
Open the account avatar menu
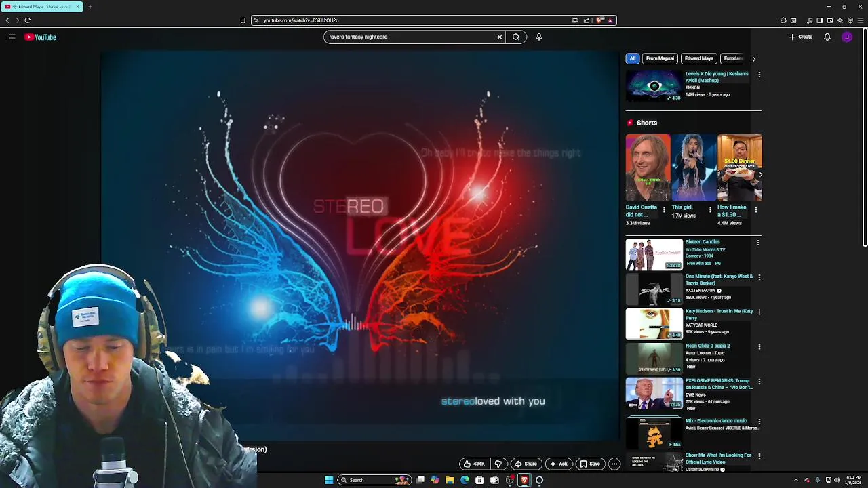coord(847,37)
